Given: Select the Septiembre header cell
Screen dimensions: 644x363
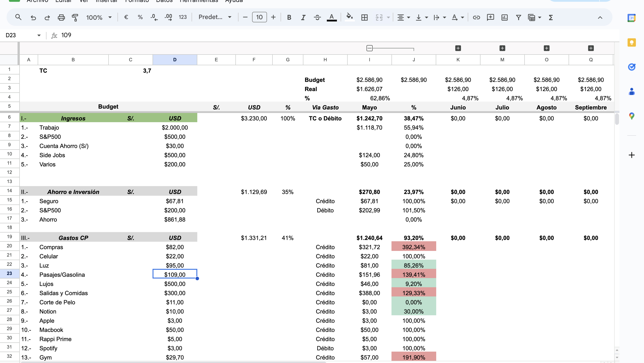Looking at the screenshot, I should tap(591, 107).
